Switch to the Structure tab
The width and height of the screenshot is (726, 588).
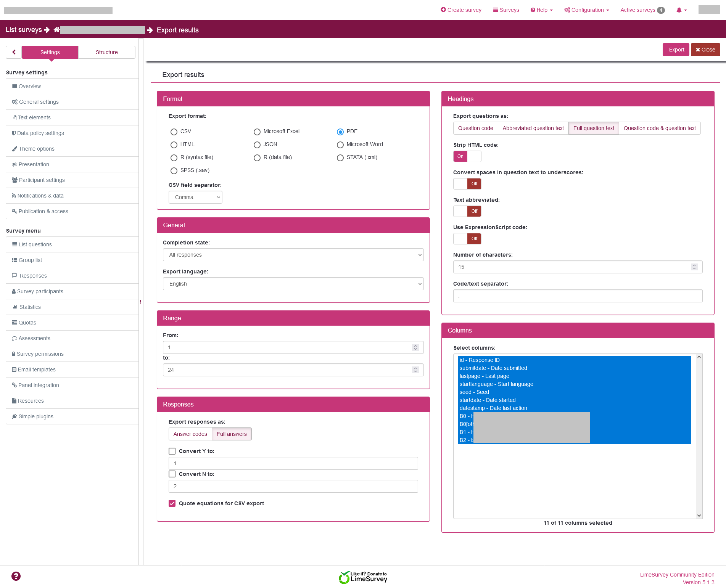pyautogui.click(x=106, y=52)
